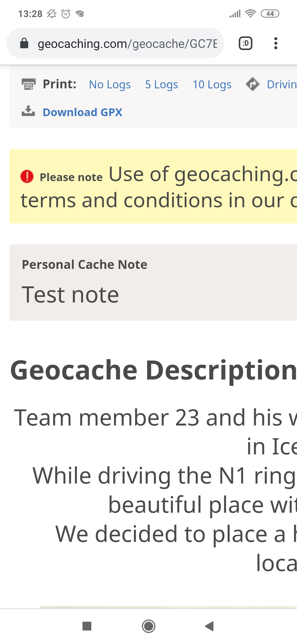Tap the Geocache Description heading

(153, 370)
